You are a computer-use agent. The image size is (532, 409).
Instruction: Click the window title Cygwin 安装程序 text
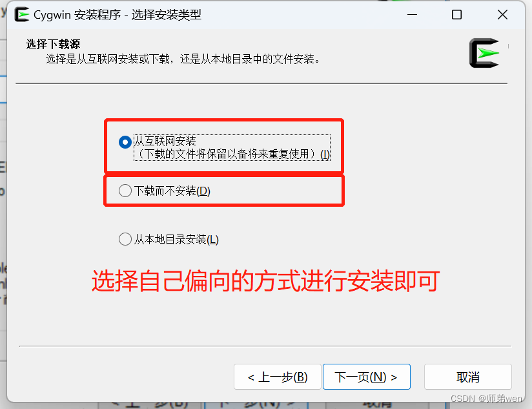tap(77, 15)
